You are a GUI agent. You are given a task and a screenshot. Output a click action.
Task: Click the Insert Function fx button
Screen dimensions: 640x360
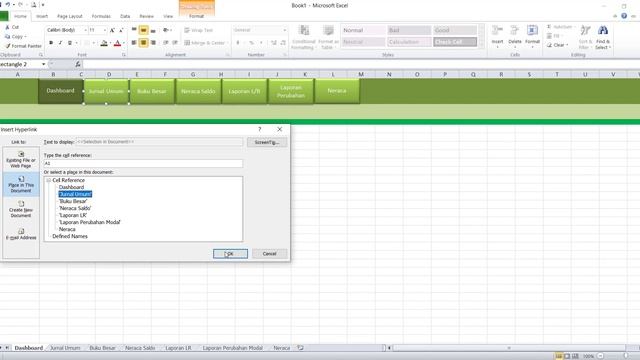point(78,64)
